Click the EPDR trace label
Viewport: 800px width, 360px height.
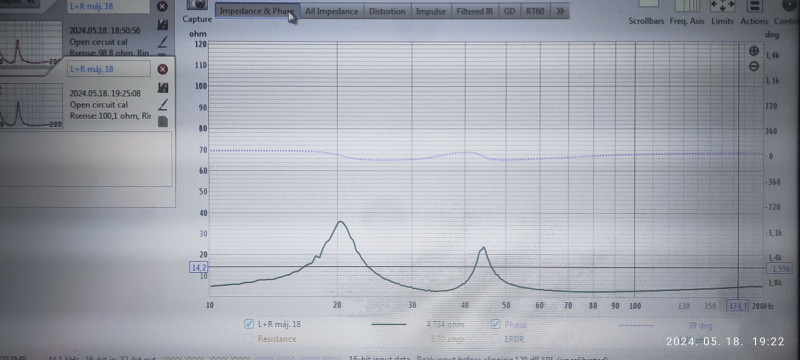click(514, 339)
